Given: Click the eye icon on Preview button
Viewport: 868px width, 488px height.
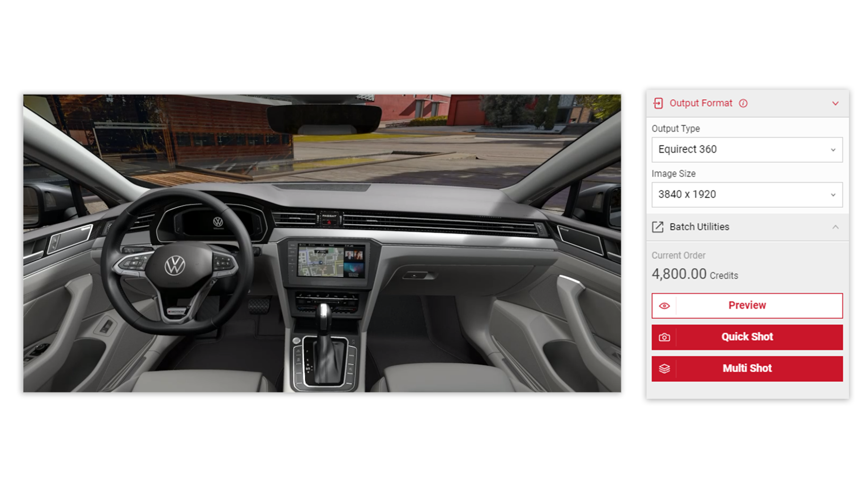Looking at the screenshot, I should [664, 306].
